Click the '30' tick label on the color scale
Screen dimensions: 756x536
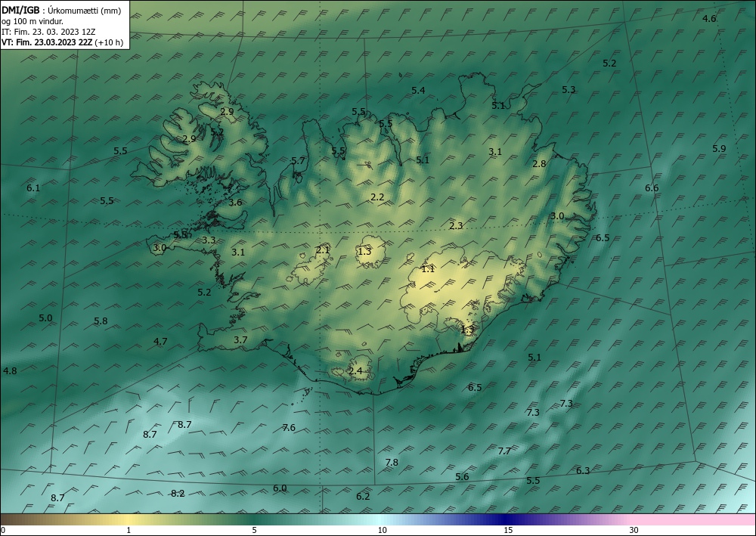(634, 531)
